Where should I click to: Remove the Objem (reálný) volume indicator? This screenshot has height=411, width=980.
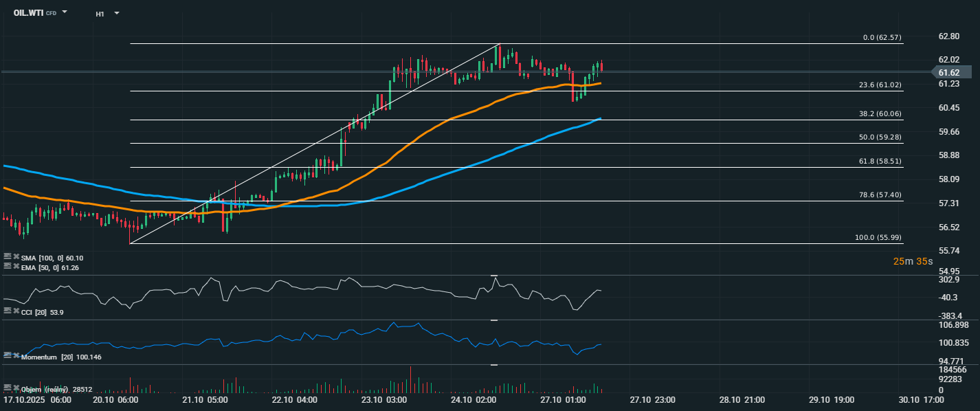click(15, 388)
